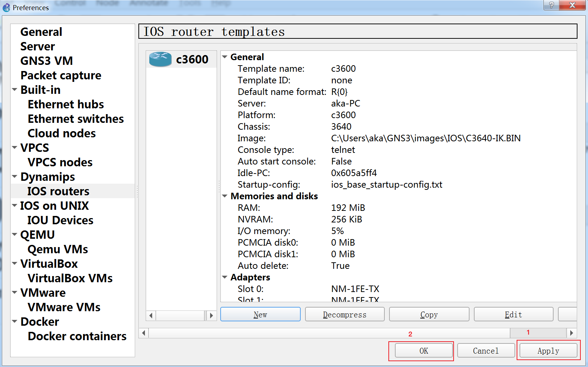Select VMware VMs in the tree
This screenshot has height=367, width=588.
coord(64,307)
